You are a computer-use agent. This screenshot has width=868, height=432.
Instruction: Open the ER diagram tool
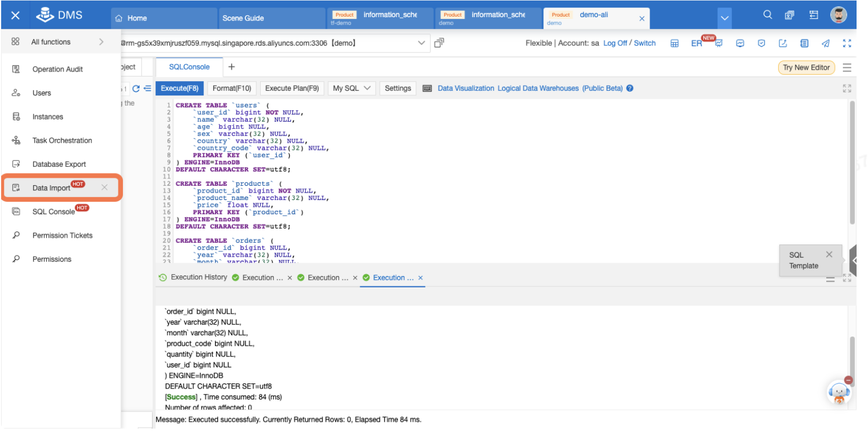pos(696,43)
